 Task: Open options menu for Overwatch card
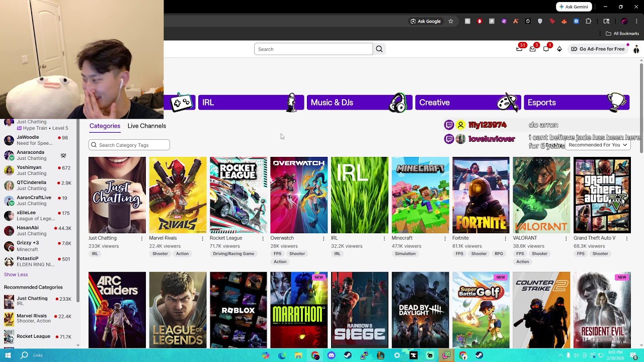pos(324,238)
